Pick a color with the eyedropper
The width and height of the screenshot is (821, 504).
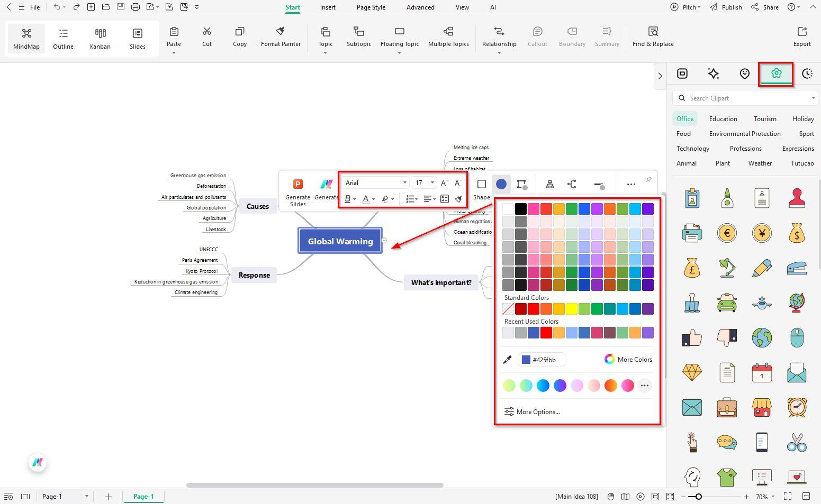click(507, 359)
